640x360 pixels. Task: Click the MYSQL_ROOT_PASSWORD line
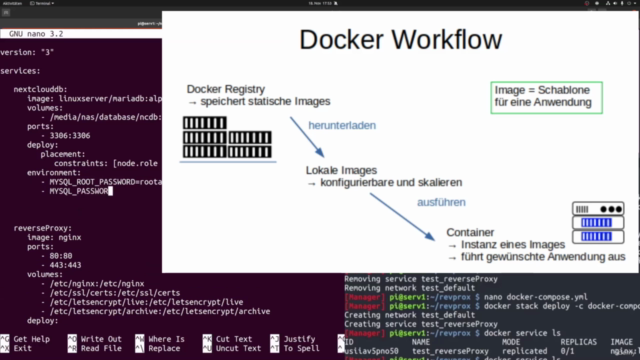pos(101,182)
